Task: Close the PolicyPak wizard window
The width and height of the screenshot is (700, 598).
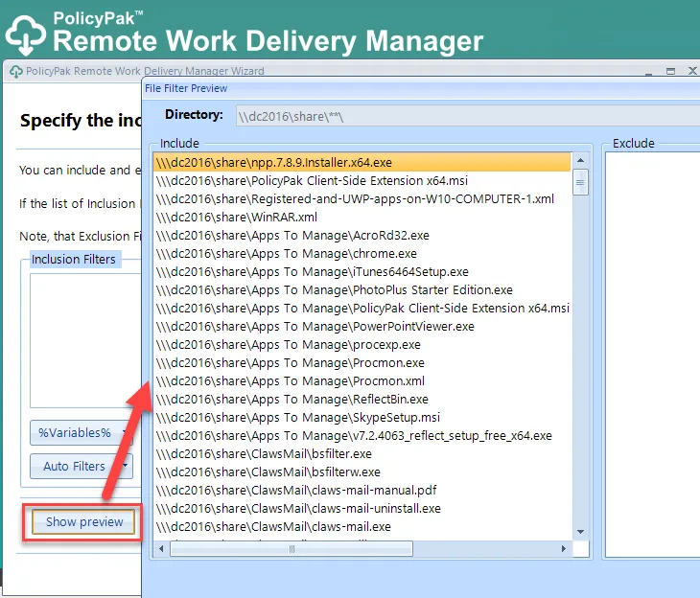Action: (x=692, y=71)
